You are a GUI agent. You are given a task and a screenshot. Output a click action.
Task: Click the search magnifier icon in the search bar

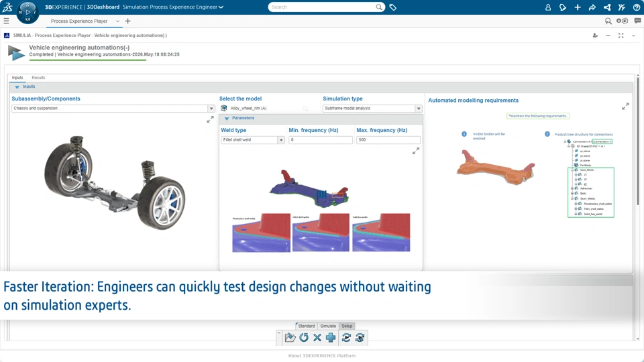coord(378,7)
